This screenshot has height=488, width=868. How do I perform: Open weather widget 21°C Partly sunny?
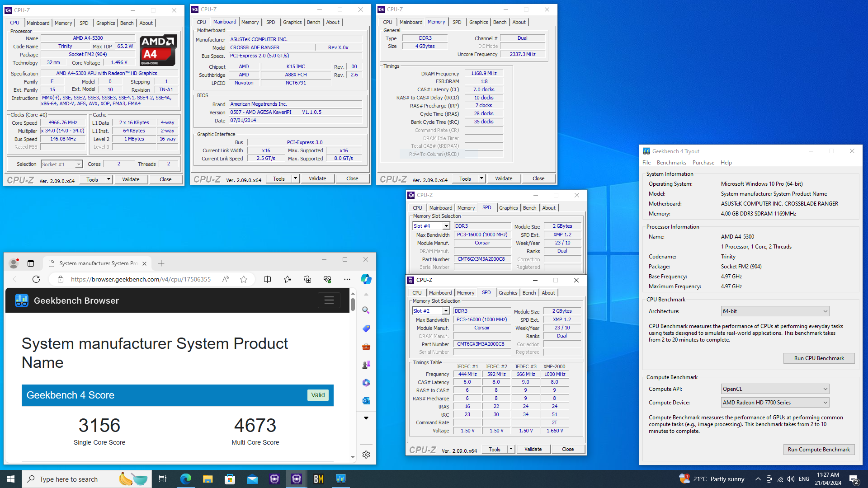point(712,479)
